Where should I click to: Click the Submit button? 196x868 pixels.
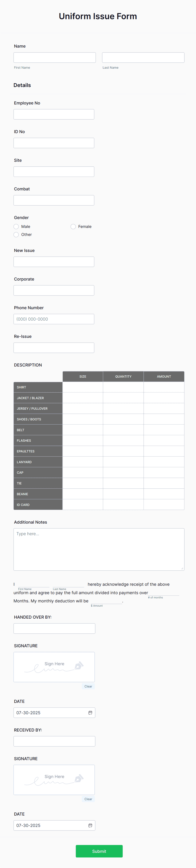99,851
